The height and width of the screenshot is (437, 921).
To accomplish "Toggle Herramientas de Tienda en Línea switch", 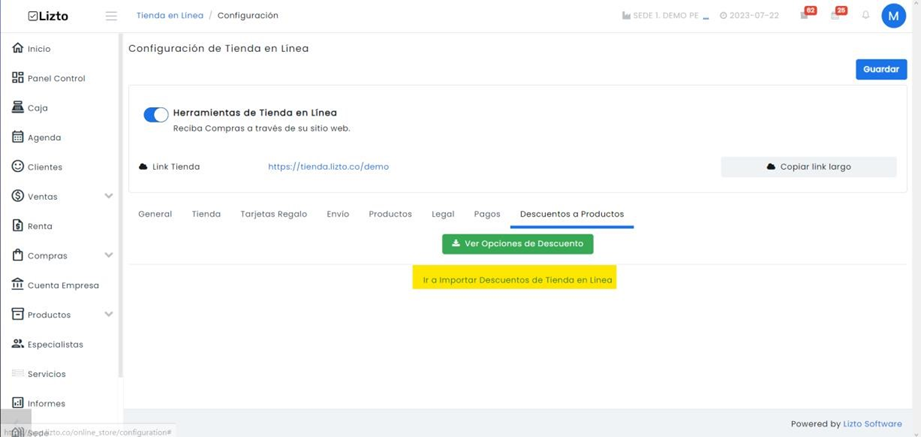I will pos(156,115).
